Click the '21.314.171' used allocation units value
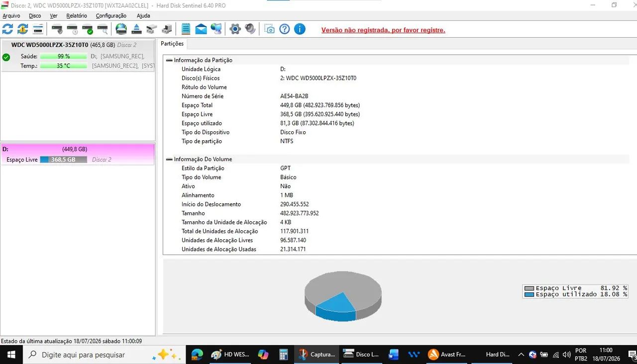The image size is (637, 364). 293,249
